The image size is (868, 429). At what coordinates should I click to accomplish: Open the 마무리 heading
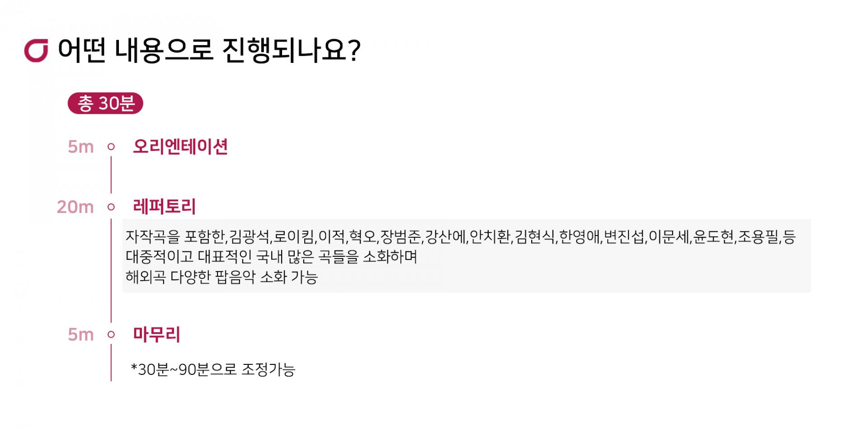pyautogui.click(x=156, y=335)
